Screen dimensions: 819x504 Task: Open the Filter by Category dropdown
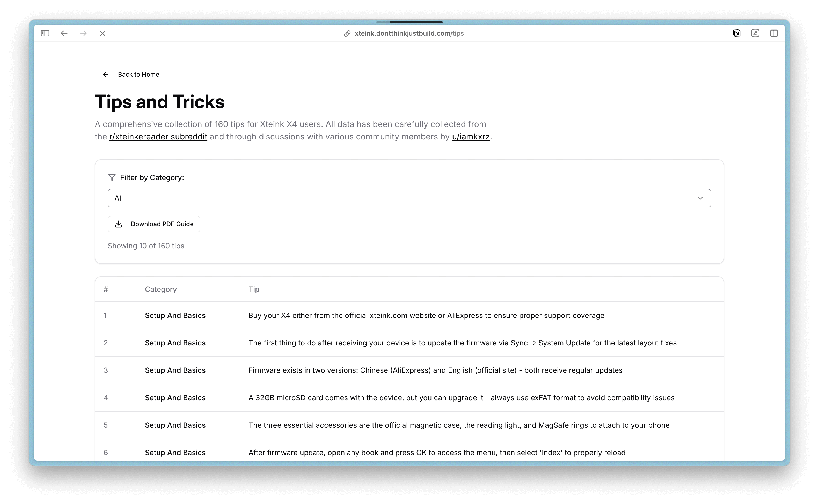409,198
